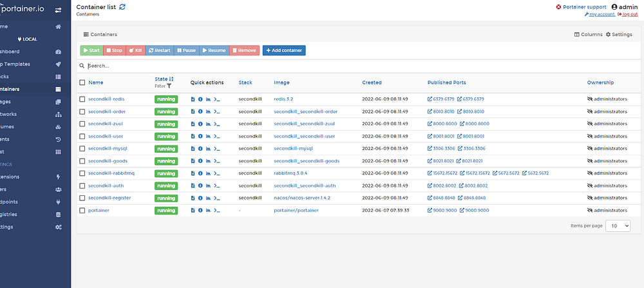Open first 9000:9000 port link for portainer
Screen dimensions: 644x288
(x=442, y=210)
